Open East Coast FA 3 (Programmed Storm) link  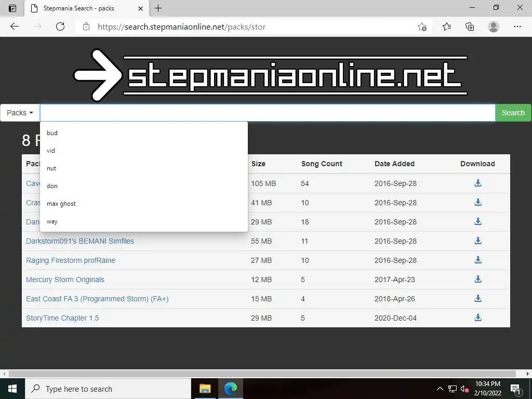pos(97,299)
